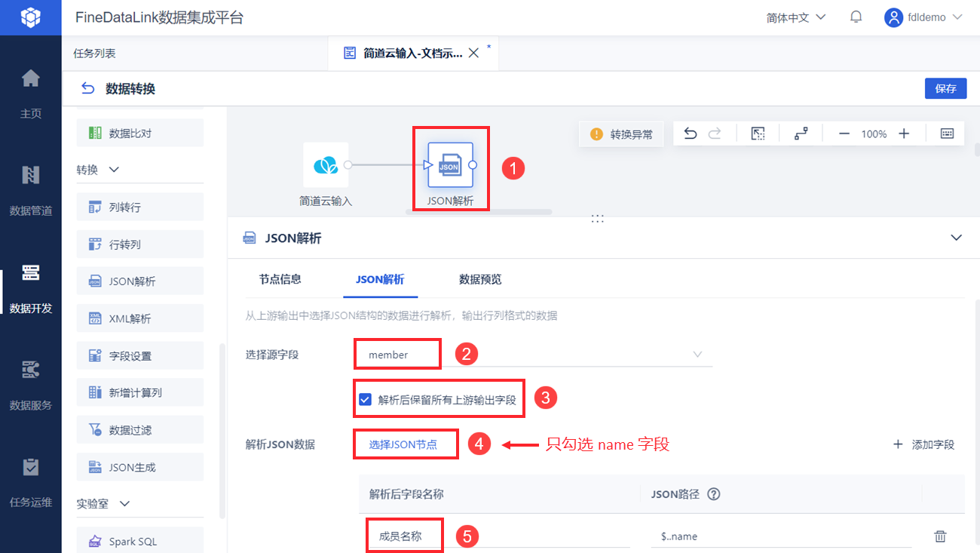Pick 数据比对 operator from the list
The height and width of the screenshot is (553, 980).
pos(140,133)
